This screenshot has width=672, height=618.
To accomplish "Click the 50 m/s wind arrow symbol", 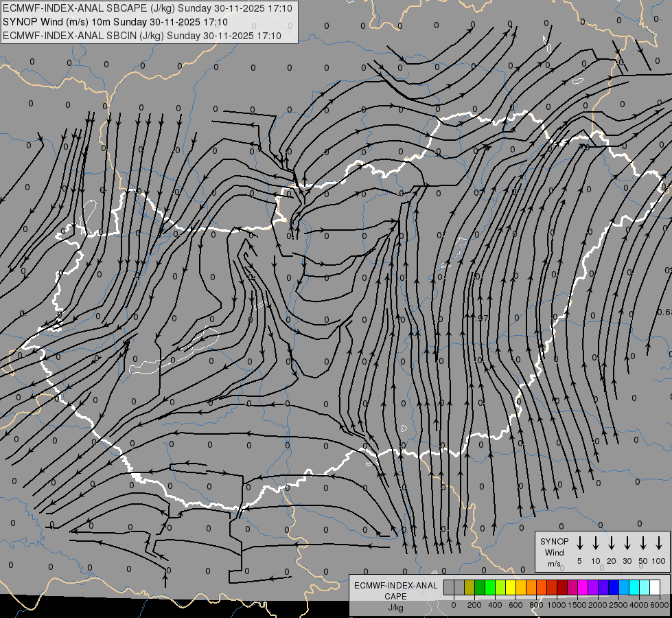I will [643, 542].
